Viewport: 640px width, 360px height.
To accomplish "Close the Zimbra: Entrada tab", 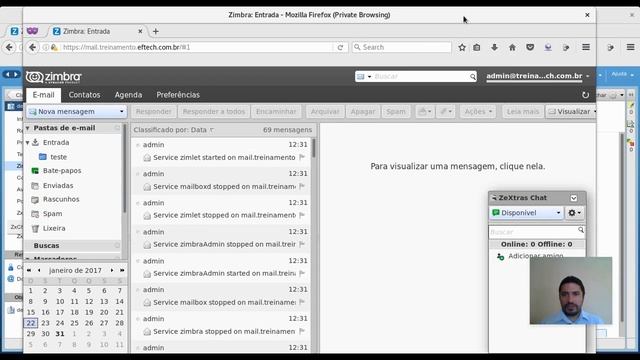I will pos(140,31).
